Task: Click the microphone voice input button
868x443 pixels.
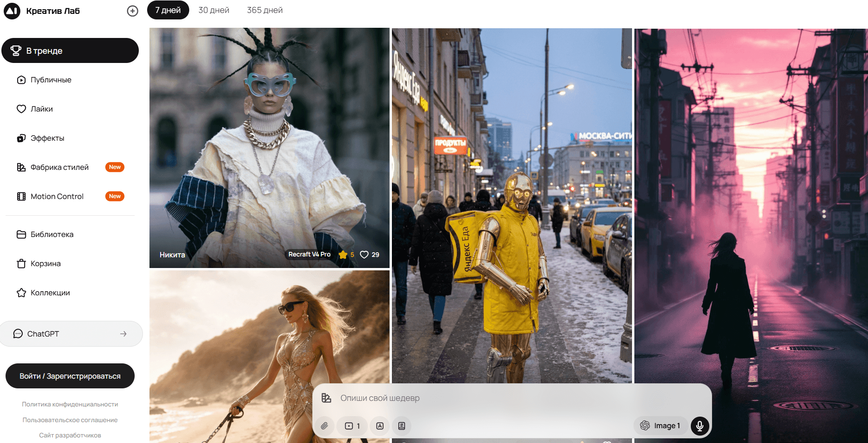Action: pos(700,425)
